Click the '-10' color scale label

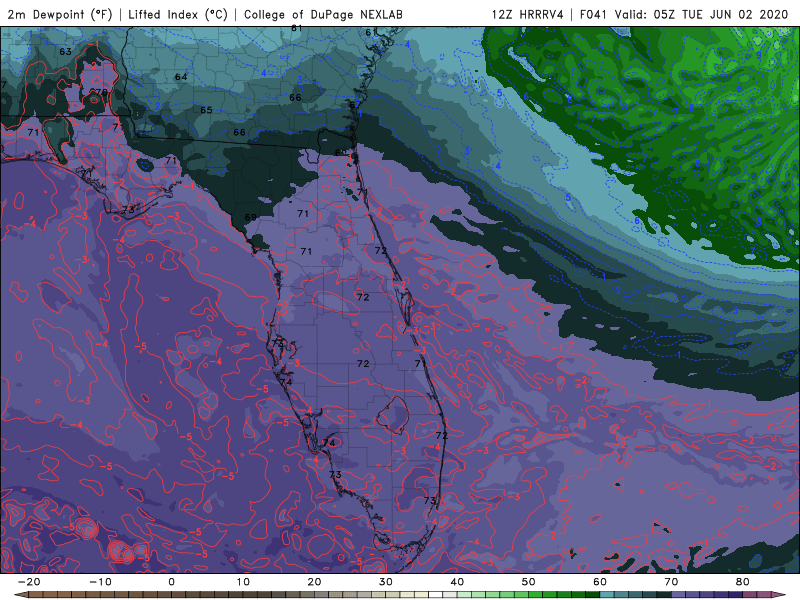point(100,582)
